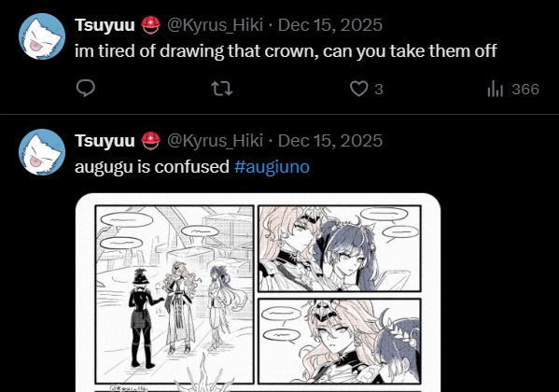Like the tweet about drawing crown
This screenshot has width=559, height=392.
[358, 89]
